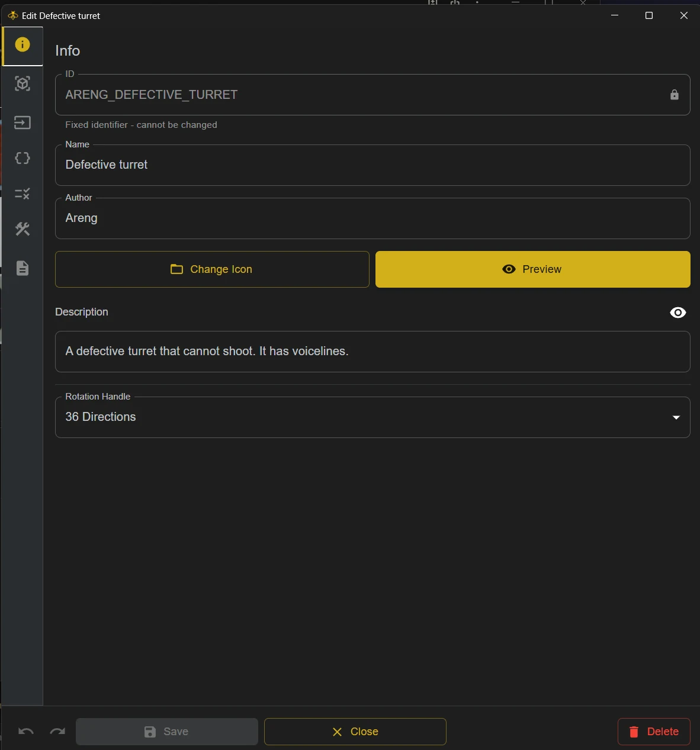700x750 pixels.
Task: Close window via title bar X
Action: pyautogui.click(x=683, y=15)
